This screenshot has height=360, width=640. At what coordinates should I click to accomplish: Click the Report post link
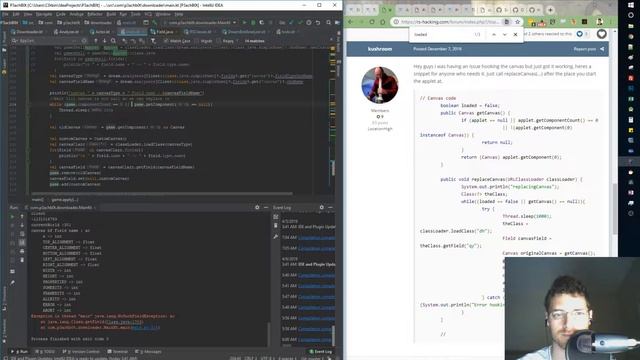click(584, 49)
